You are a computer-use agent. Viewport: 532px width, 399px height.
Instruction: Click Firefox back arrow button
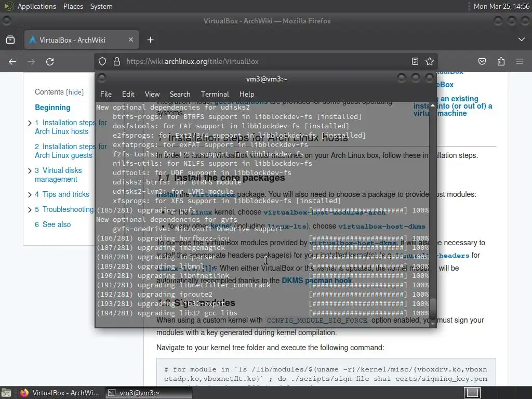[x=12, y=61]
